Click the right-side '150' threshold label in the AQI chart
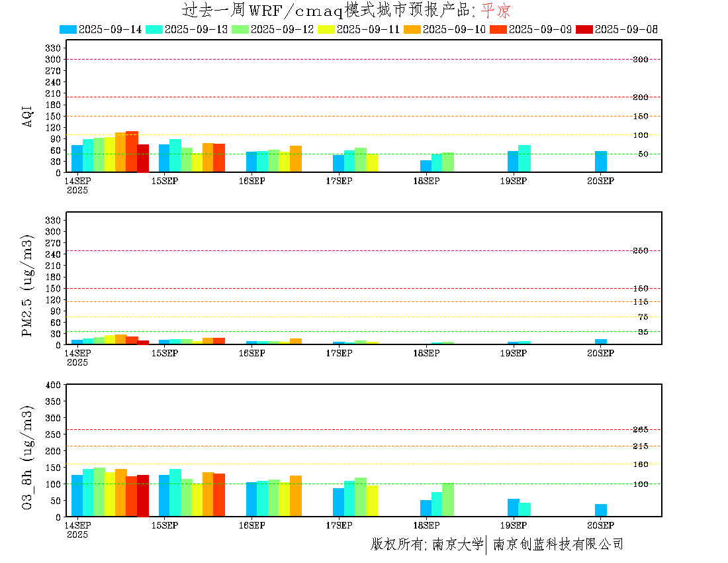 (641, 116)
